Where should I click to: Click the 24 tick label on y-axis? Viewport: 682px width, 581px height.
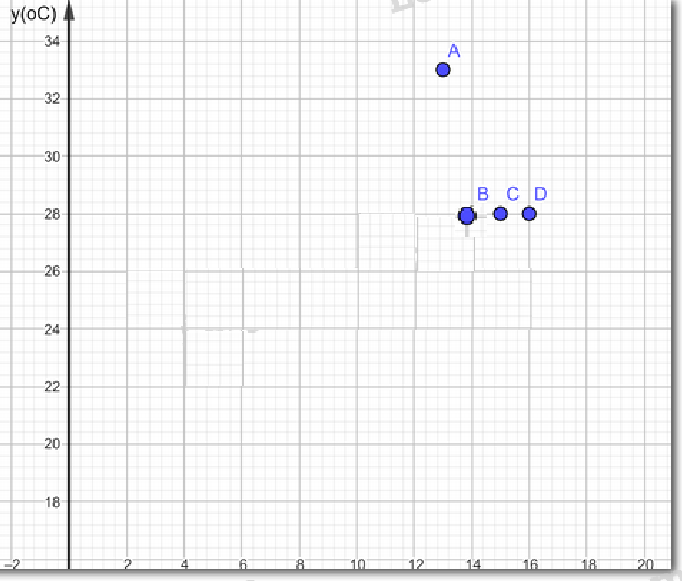(52, 329)
